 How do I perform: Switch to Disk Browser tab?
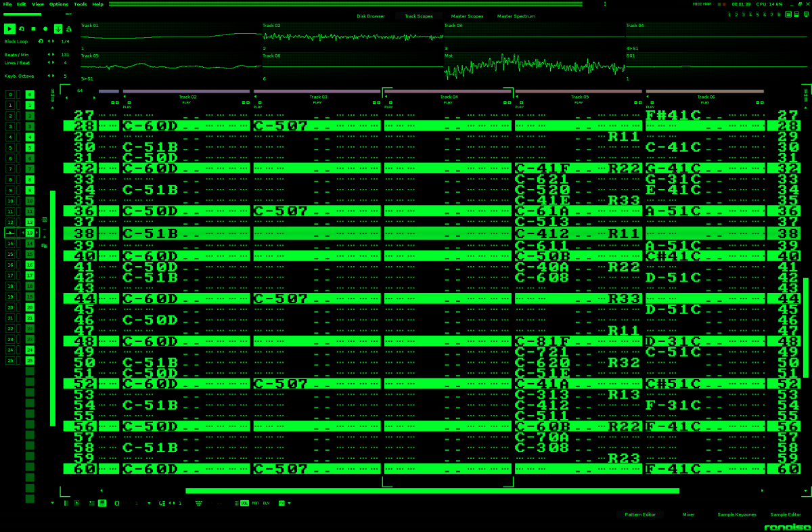[x=371, y=16]
